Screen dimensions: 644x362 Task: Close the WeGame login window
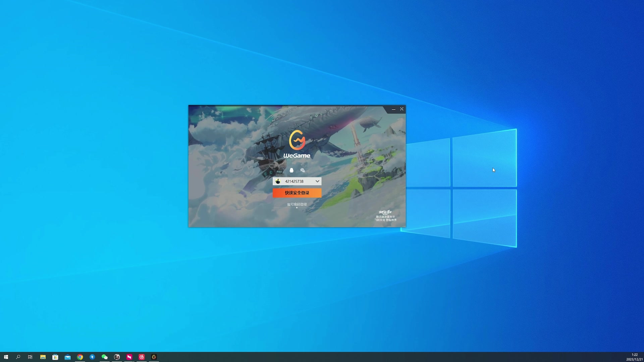click(x=401, y=109)
